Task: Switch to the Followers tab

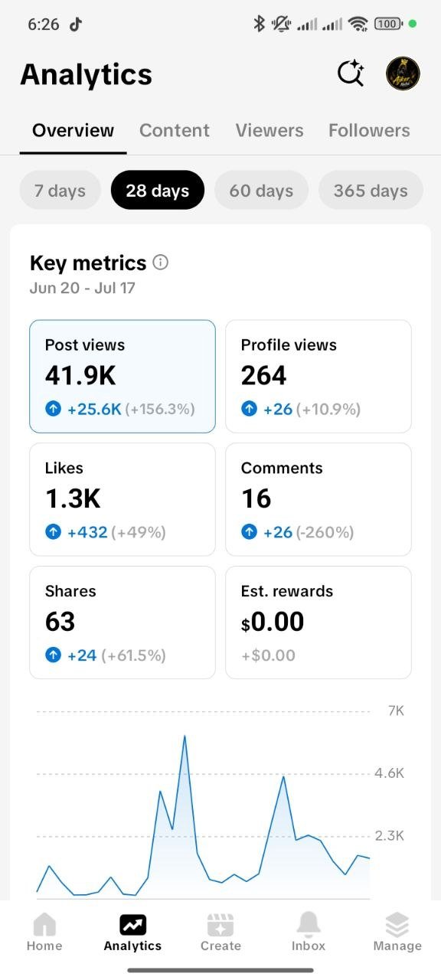Action: (369, 130)
